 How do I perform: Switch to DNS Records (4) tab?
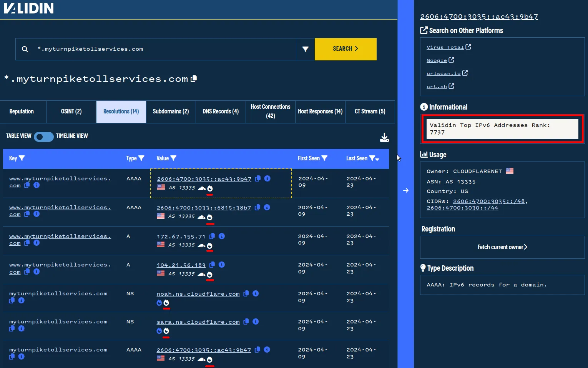(x=221, y=112)
